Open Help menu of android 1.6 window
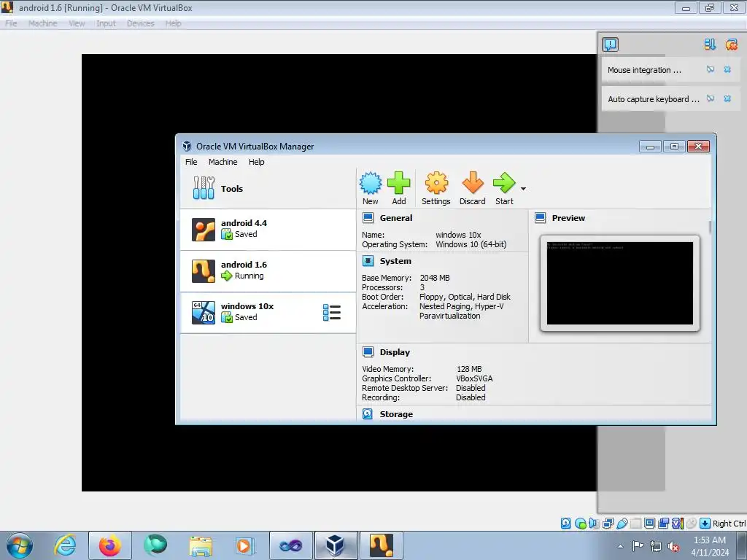The image size is (747, 560). pyautogui.click(x=173, y=23)
